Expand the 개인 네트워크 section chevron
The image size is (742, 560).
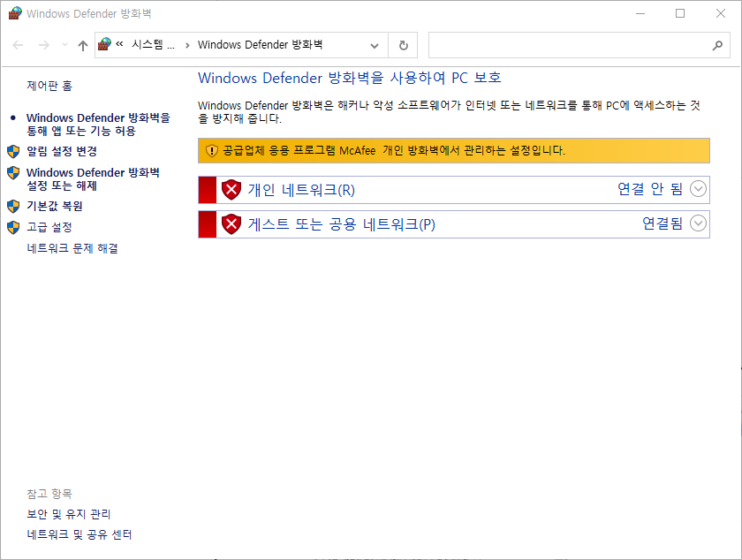point(698,189)
